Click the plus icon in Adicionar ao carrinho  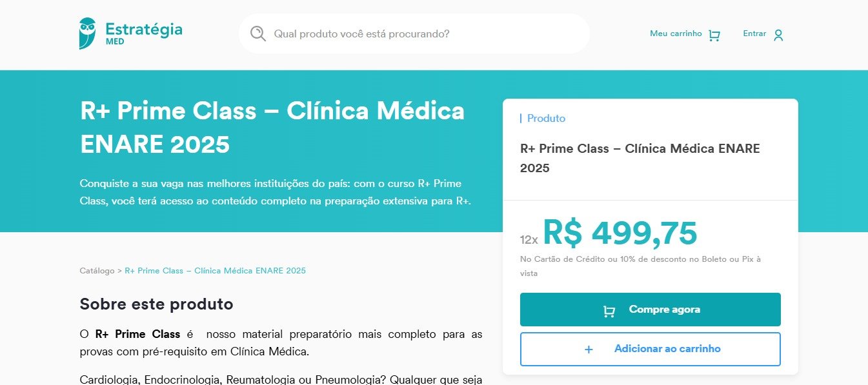coord(589,350)
